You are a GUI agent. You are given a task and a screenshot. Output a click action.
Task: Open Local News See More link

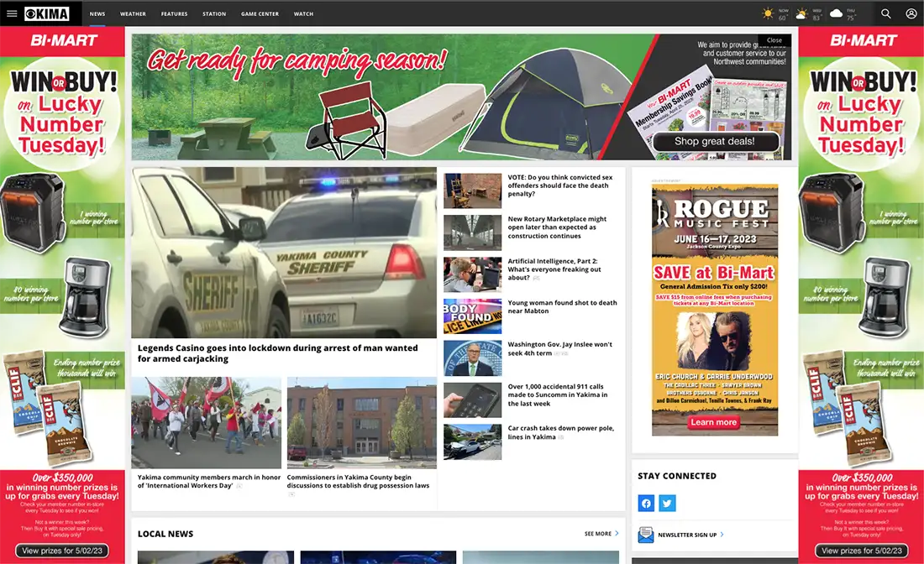597,534
